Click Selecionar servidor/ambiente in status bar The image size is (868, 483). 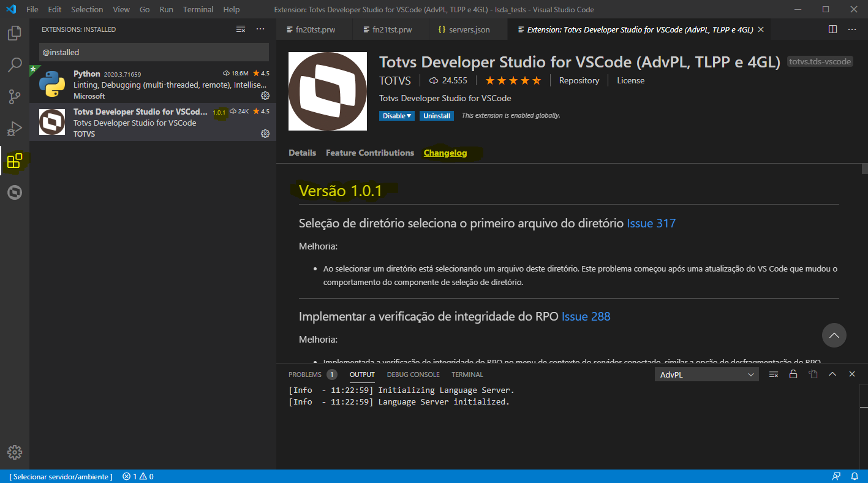pyautogui.click(x=61, y=476)
